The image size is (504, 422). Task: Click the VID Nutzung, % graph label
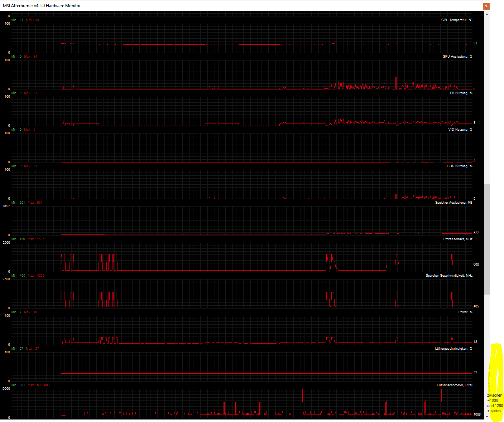coord(460,130)
